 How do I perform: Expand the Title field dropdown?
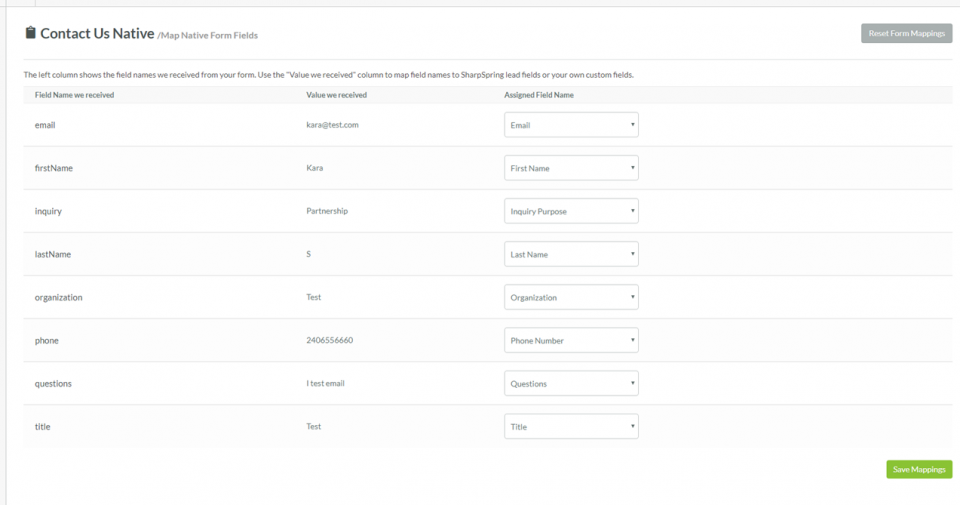tap(571, 426)
